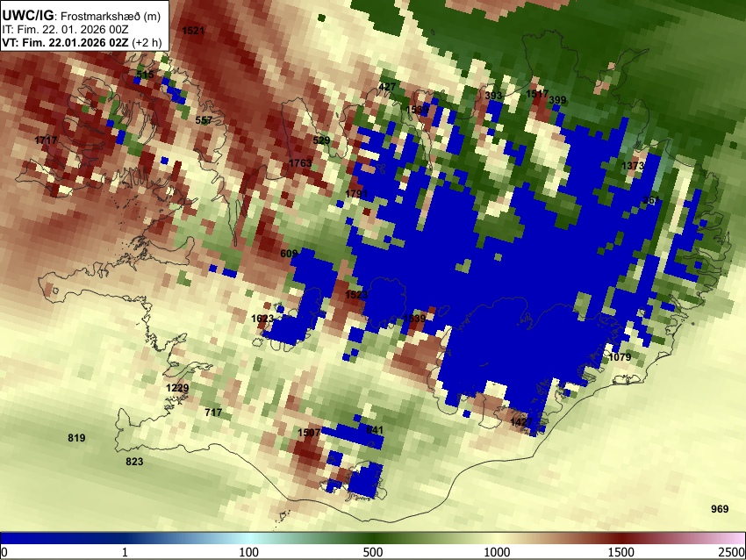Click the map value 1427

pos(521,422)
